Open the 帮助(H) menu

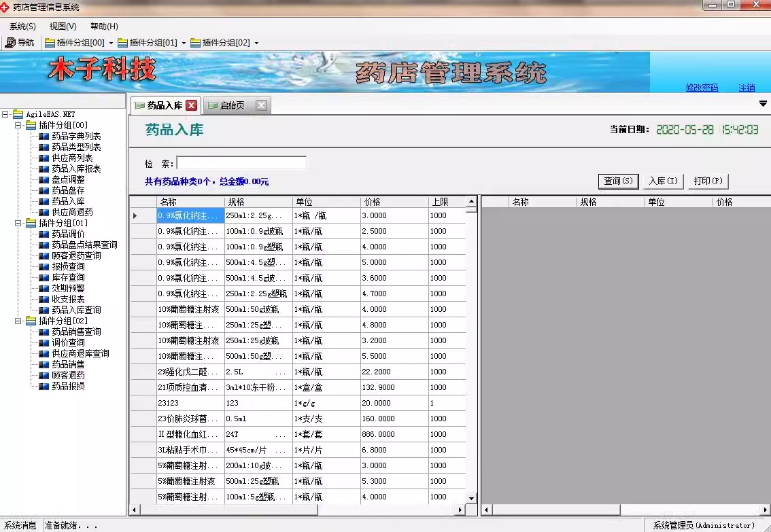104,26
